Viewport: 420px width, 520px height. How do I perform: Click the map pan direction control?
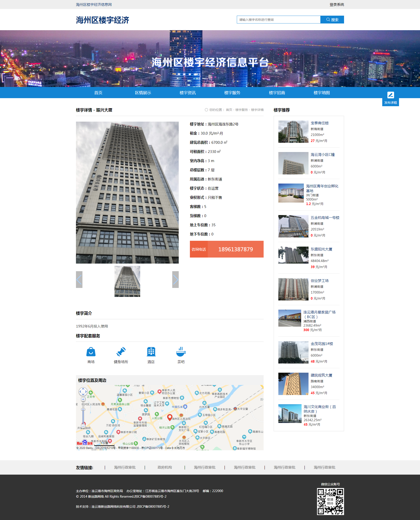[83, 391]
